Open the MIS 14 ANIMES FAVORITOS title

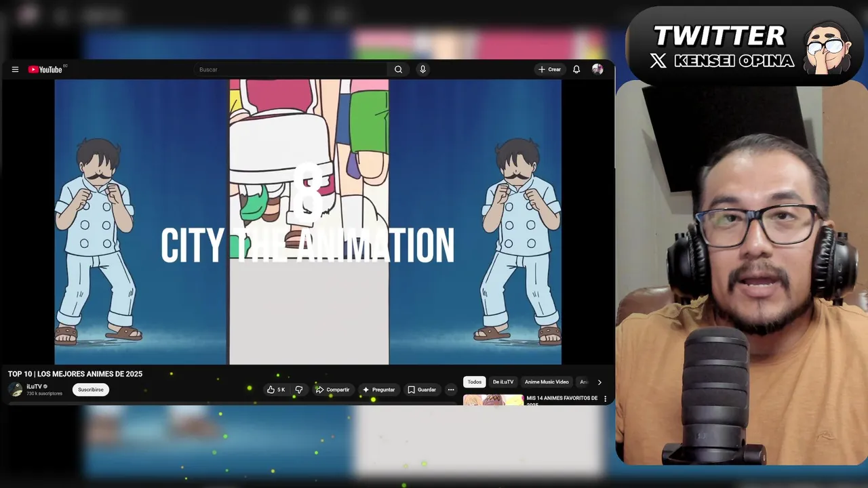[x=562, y=401]
